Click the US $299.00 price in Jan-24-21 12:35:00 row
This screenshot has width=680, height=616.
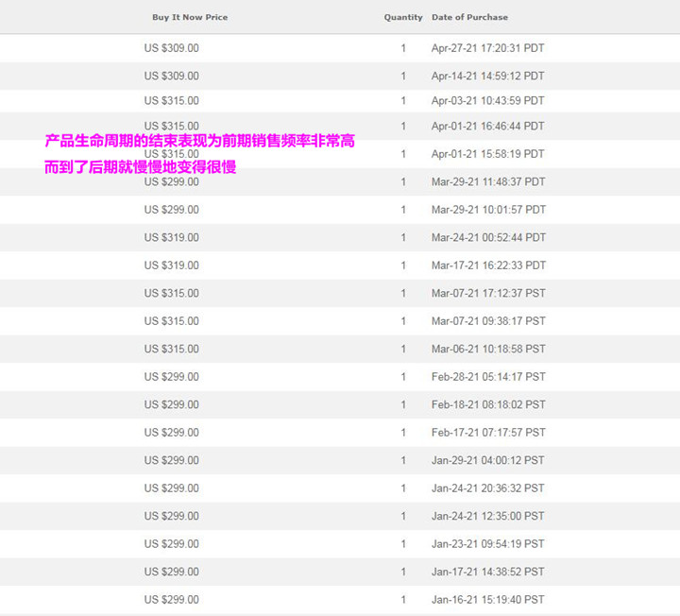[x=172, y=516]
